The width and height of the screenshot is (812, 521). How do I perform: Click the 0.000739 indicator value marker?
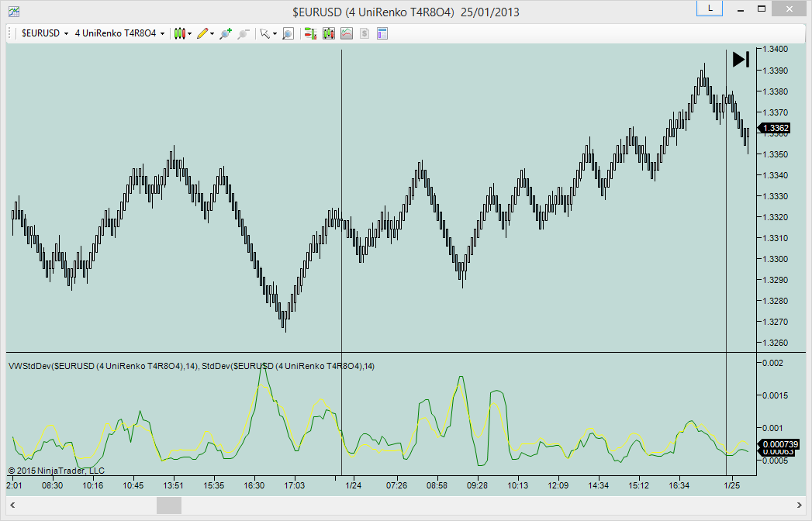coord(779,444)
